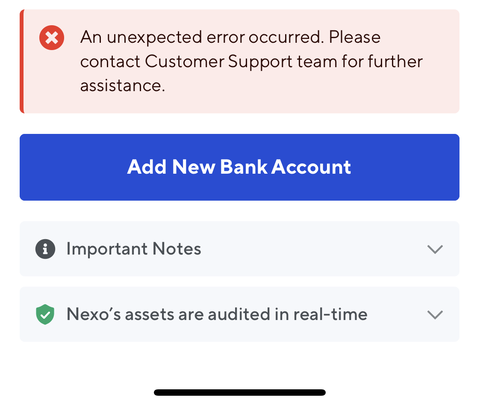Add a new bank account

[239, 167]
